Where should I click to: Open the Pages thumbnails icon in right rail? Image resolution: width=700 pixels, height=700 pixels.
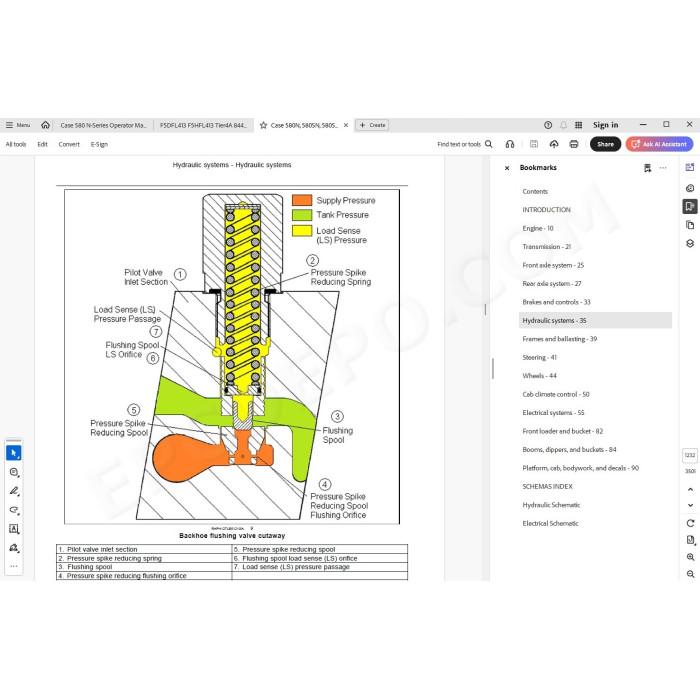[690, 225]
